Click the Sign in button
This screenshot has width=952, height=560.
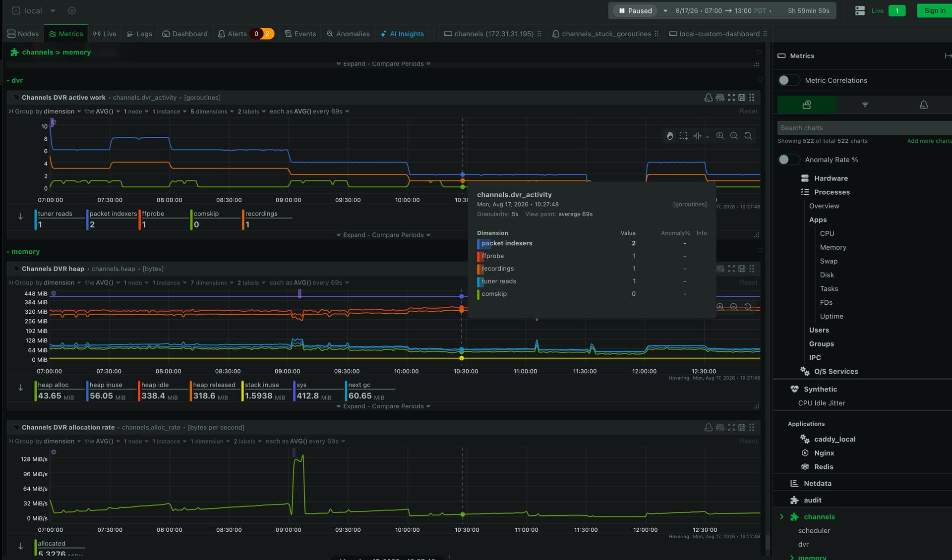pos(935,10)
